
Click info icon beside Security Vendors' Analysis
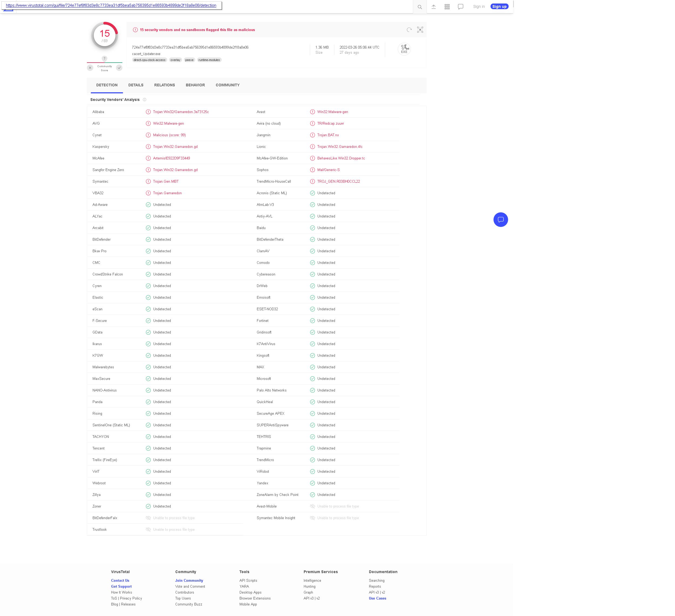[145, 100]
